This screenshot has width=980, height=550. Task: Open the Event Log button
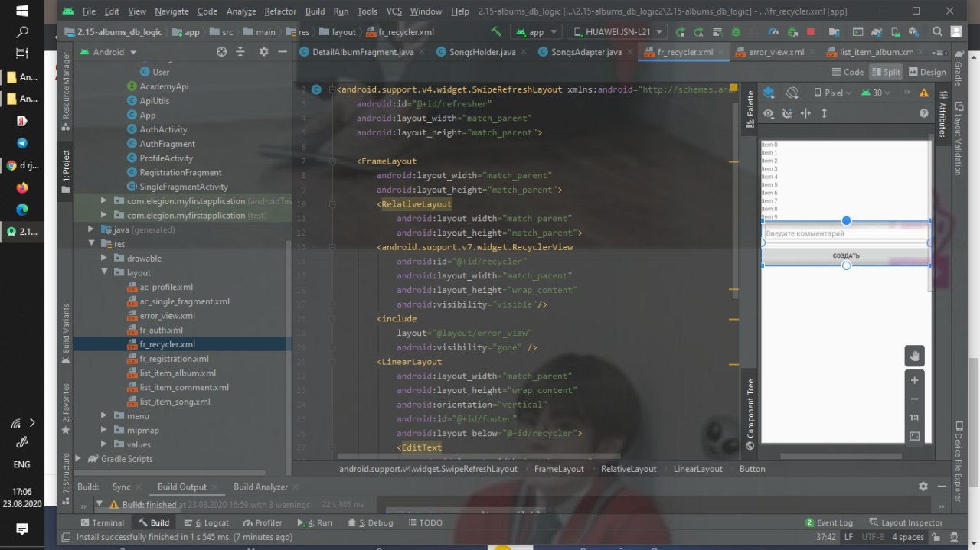point(828,522)
